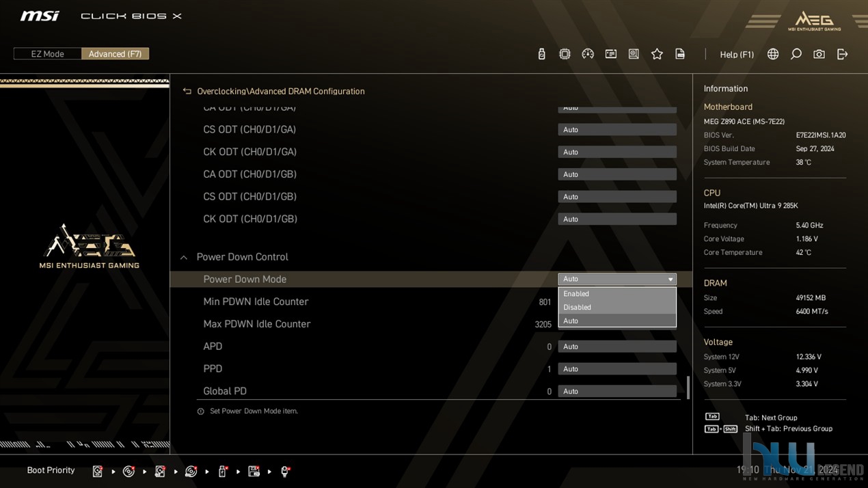The image size is (868, 488).
Task: Click the System 3.3V value 3.304 V
Action: click(x=807, y=384)
